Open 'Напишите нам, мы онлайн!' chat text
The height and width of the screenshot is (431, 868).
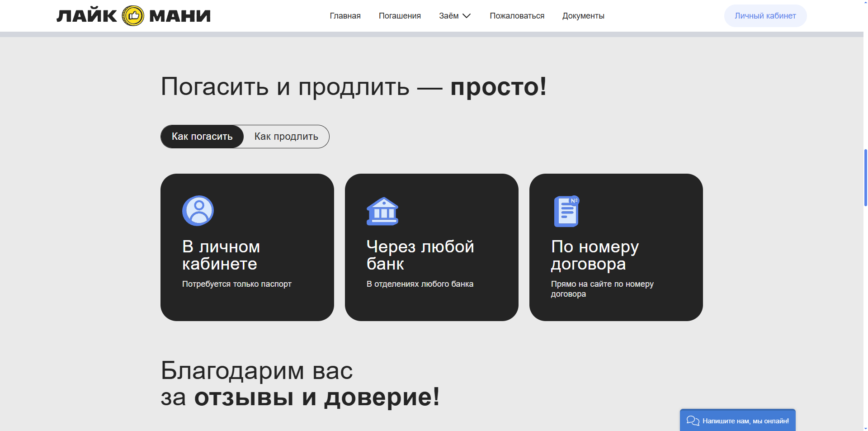[x=745, y=421]
